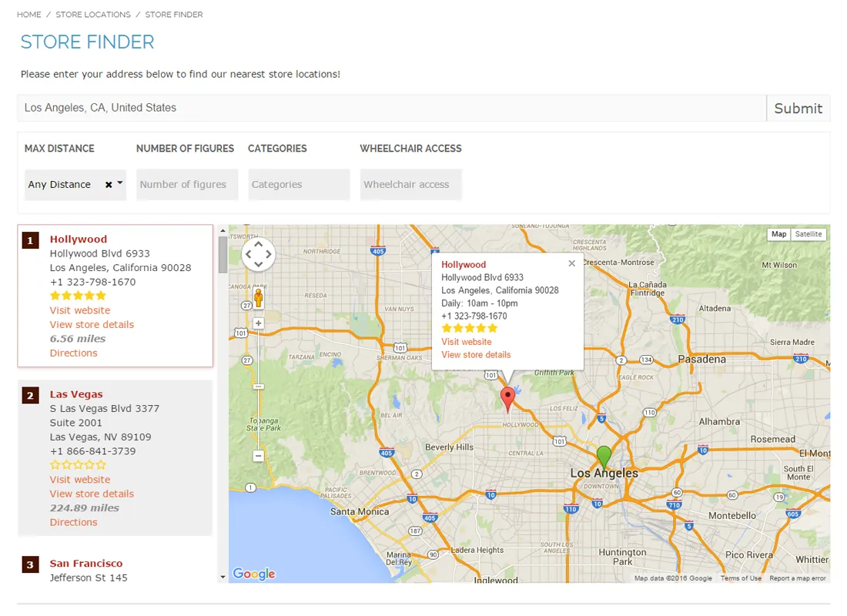Open the San Francisco store title
This screenshot has height=616, width=847.
(86, 563)
